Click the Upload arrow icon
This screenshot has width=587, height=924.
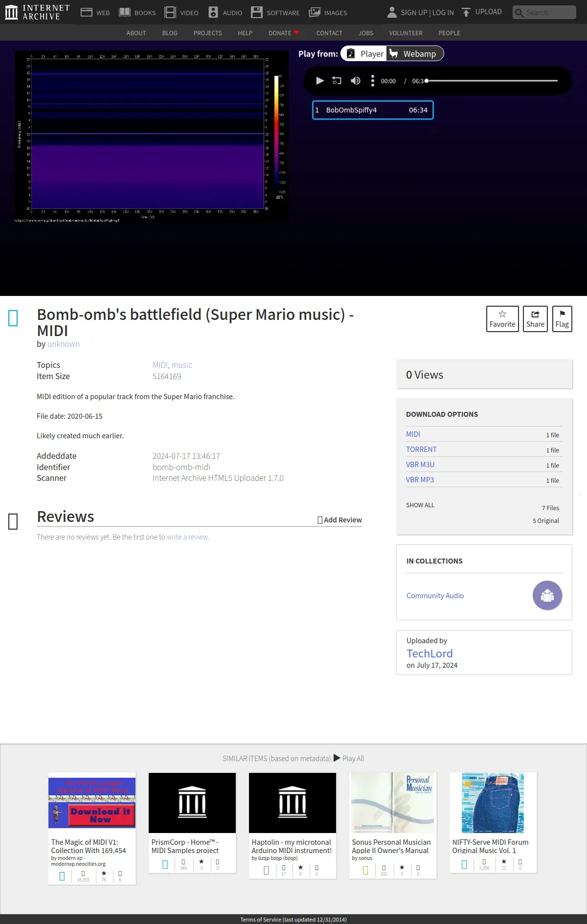(x=466, y=12)
